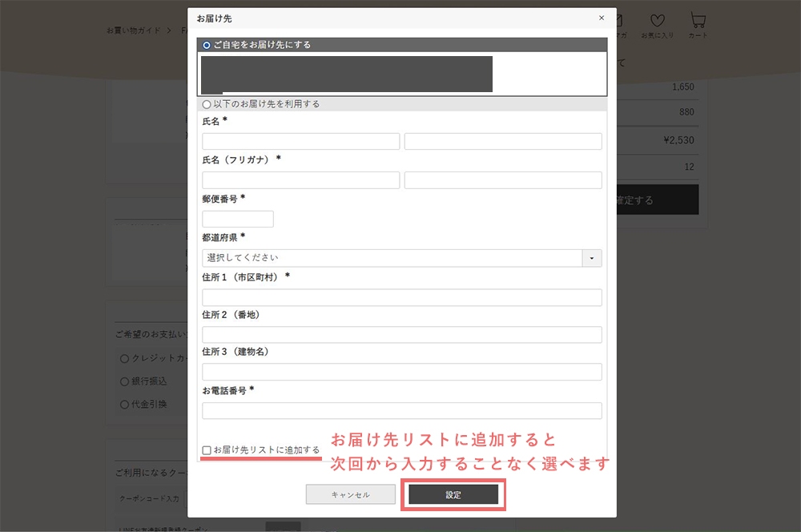Open お気に入り heart icon
This screenshot has width=801, height=532.
[657, 25]
